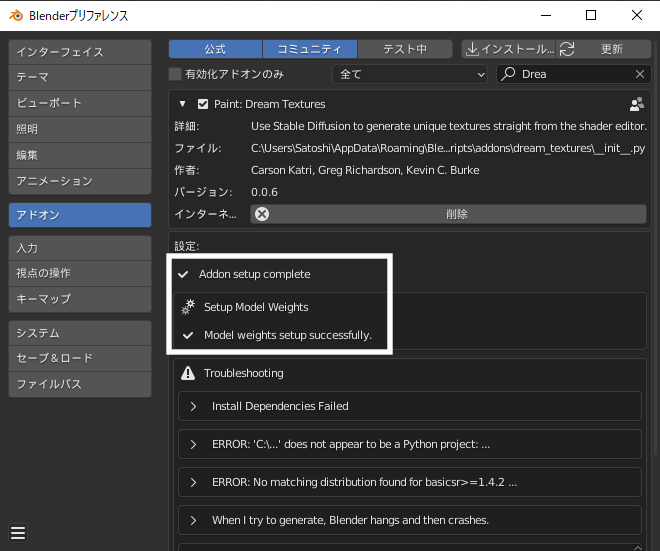Click the download icon on the install button
This screenshot has height=551, width=660.
pyautogui.click(x=472, y=49)
